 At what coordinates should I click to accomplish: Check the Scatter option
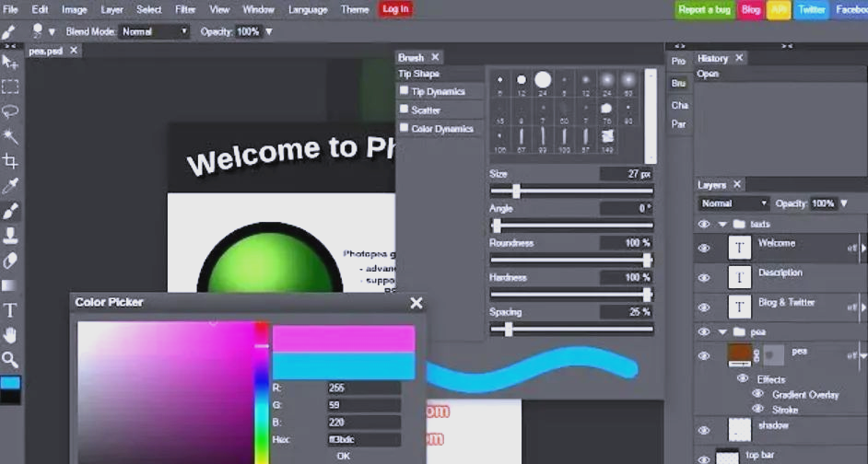(404, 110)
